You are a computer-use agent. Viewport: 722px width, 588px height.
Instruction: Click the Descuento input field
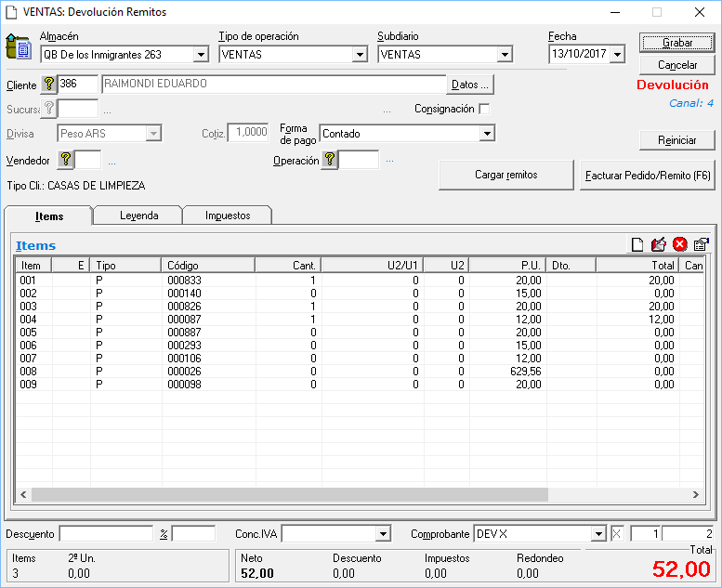107,534
